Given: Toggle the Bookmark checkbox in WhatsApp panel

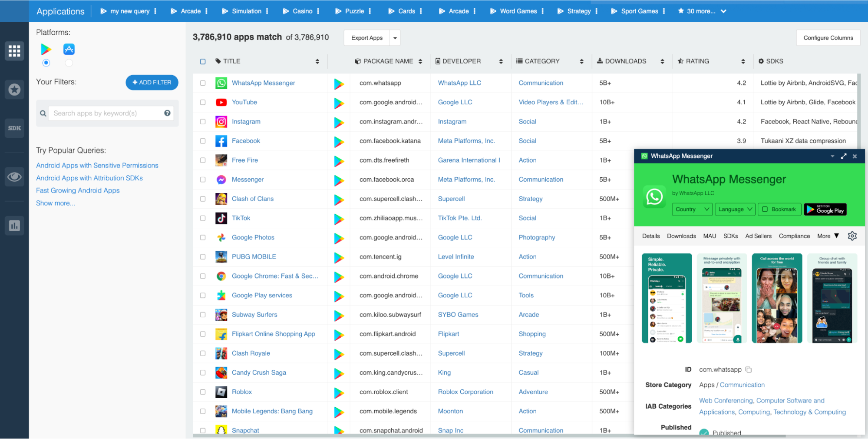Looking at the screenshot, I should click(765, 210).
